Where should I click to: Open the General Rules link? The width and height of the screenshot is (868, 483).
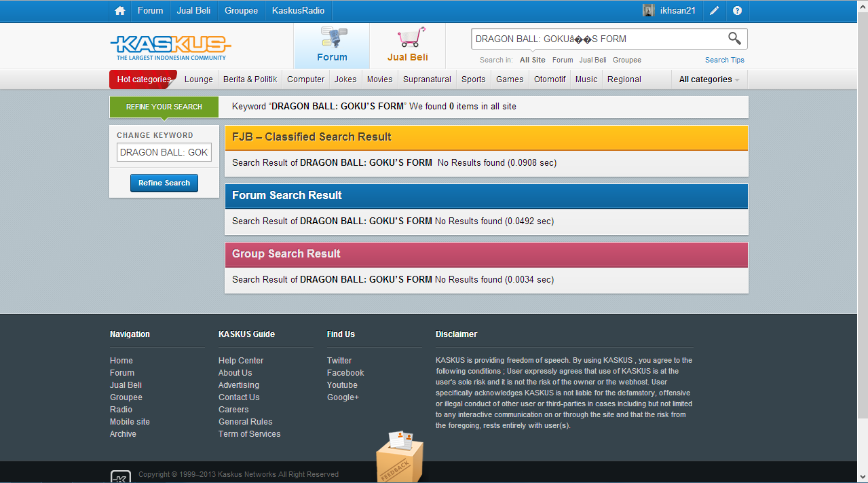[246, 422]
